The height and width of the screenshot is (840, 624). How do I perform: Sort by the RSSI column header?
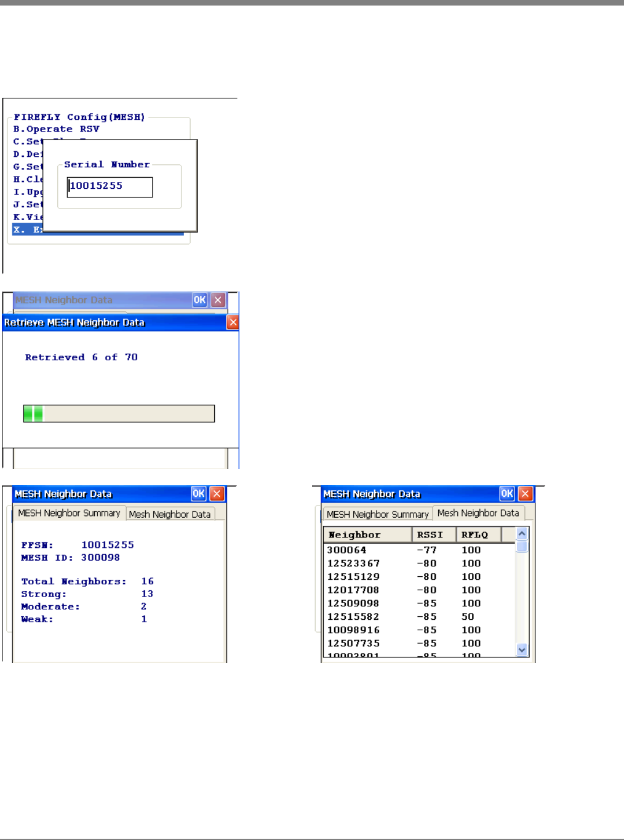tap(434, 535)
